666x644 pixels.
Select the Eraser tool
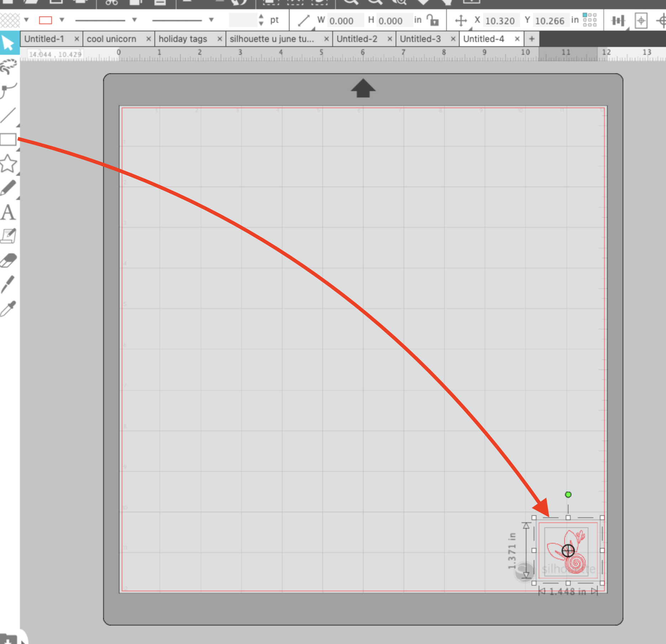pos(9,260)
